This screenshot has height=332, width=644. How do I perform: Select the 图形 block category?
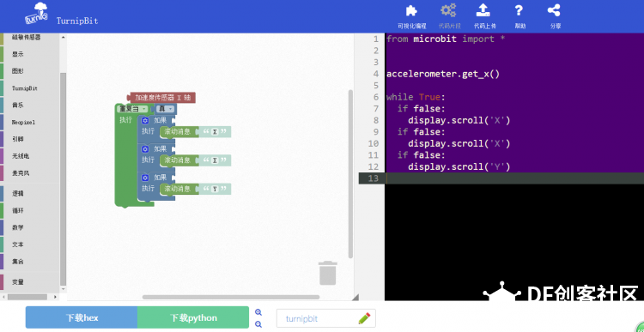tap(18, 71)
